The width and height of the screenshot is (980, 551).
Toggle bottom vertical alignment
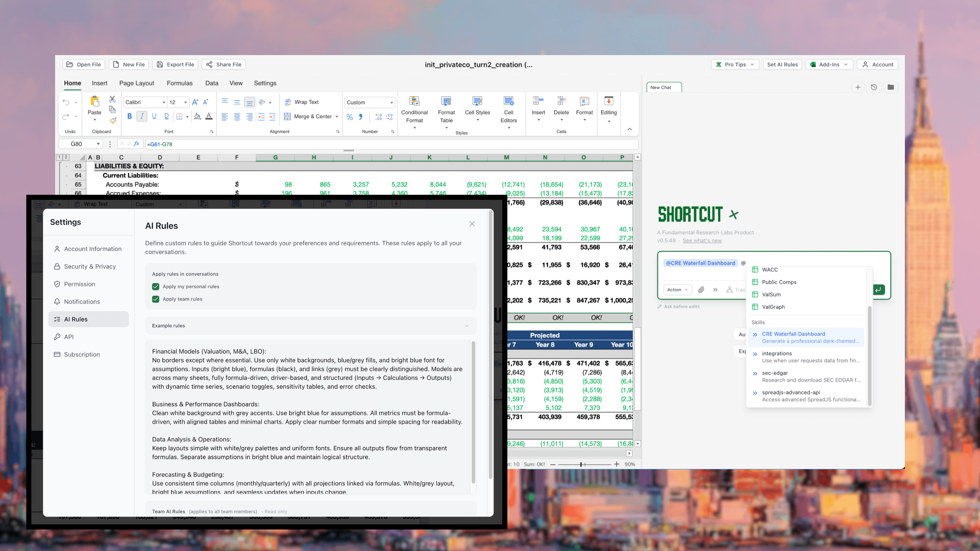tap(249, 102)
